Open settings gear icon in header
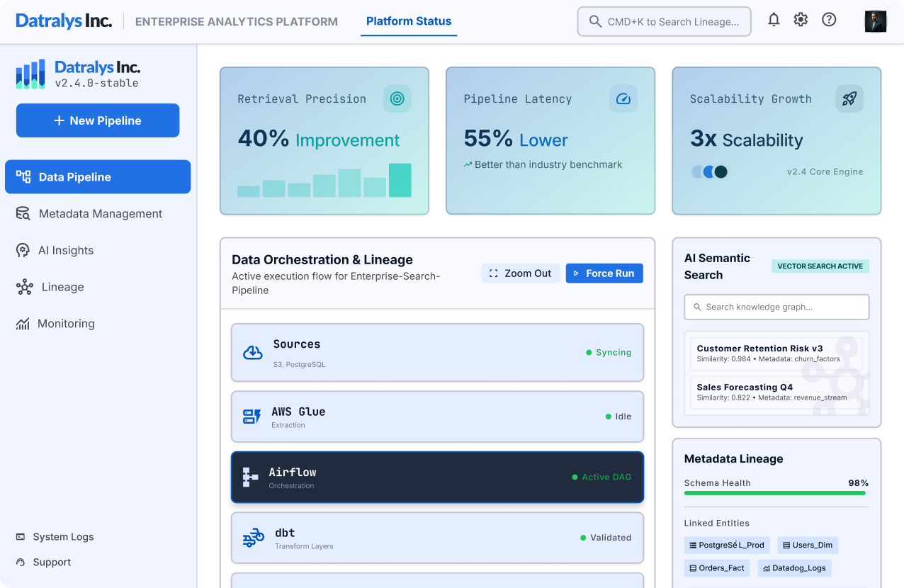The image size is (904, 588). pos(801,20)
